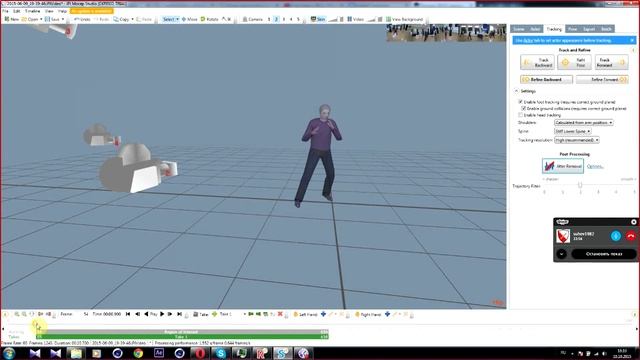Activate the Move tool
Screen dimensions: 640x360
click(x=189, y=19)
